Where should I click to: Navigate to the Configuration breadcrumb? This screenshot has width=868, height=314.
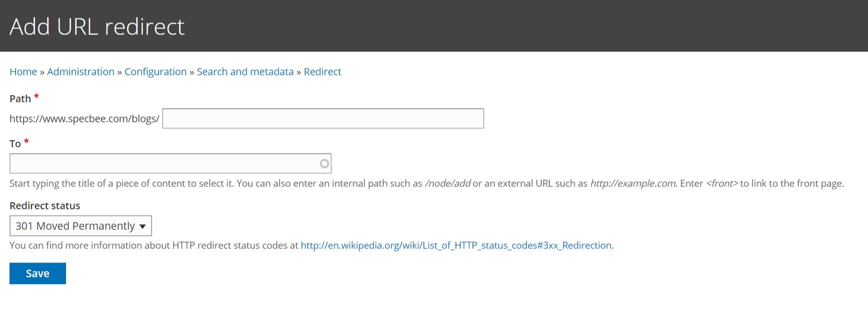pyautogui.click(x=155, y=71)
